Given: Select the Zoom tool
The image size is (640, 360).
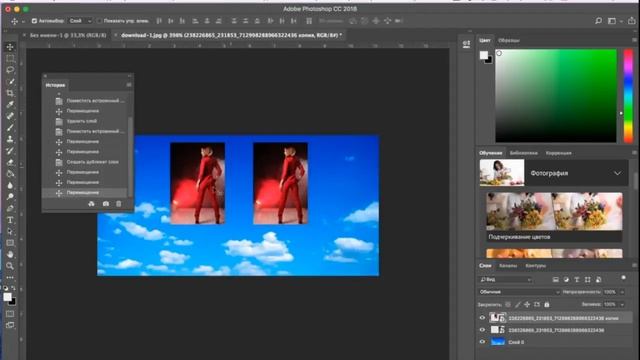Looking at the screenshot, I should pyautogui.click(x=10, y=266).
